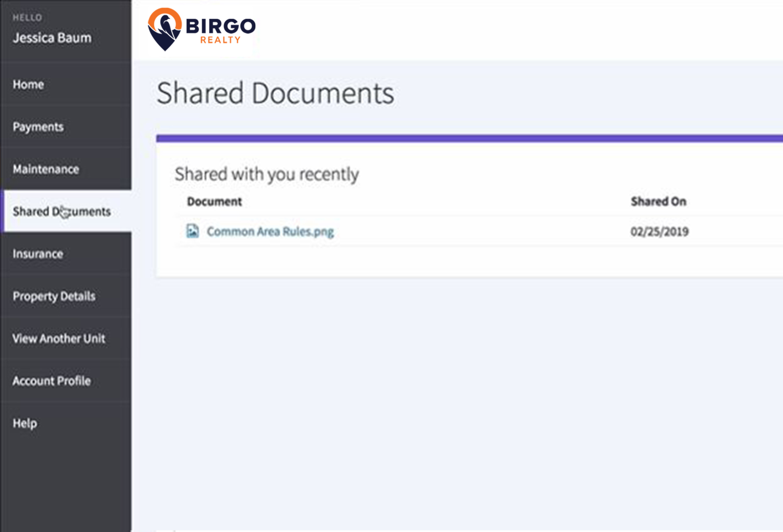Open Property Details from the navigation menu

pyautogui.click(x=54, y=296)
